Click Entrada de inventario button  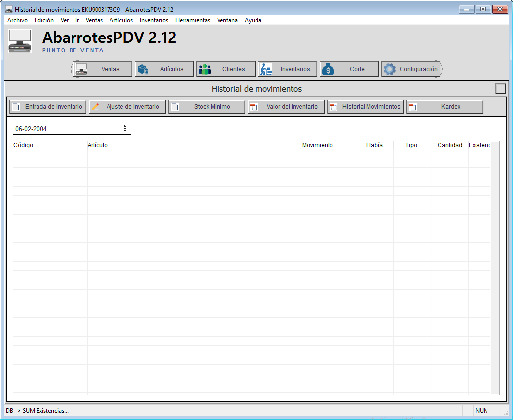point(48,107)
